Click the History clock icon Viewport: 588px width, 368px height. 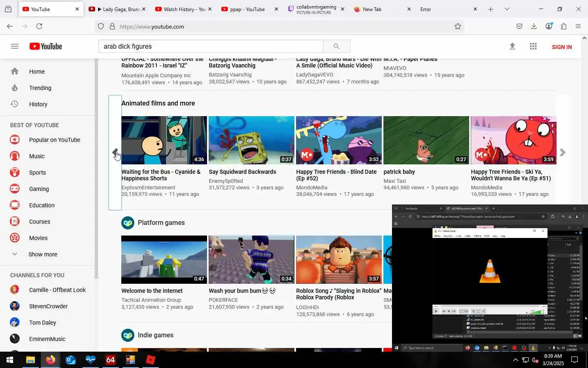(15, 104)
